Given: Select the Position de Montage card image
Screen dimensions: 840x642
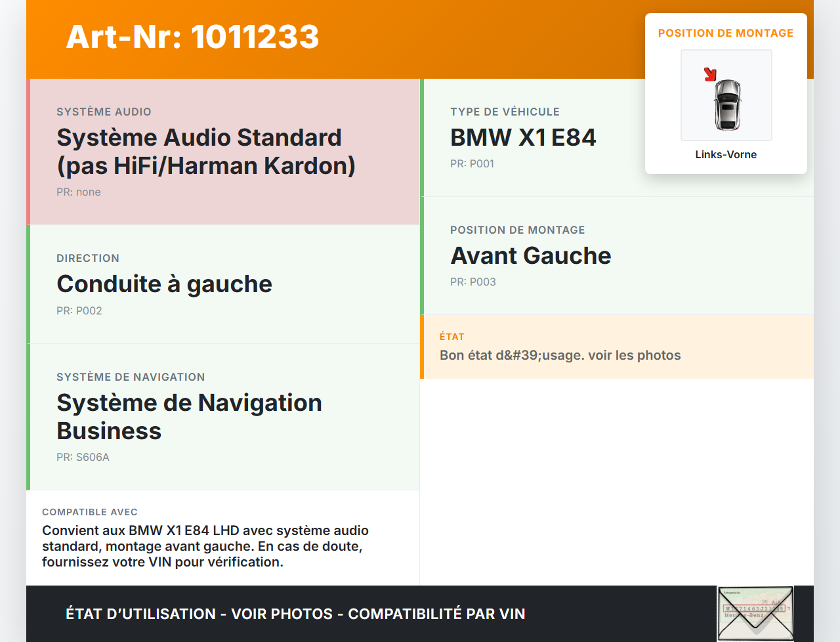Looking at the screenshot, I should (726, 95).
